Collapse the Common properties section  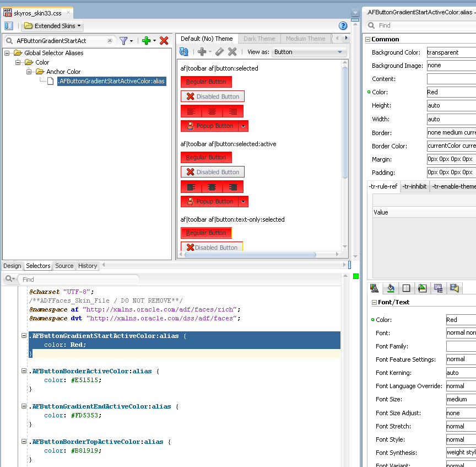tap(367, 39)
